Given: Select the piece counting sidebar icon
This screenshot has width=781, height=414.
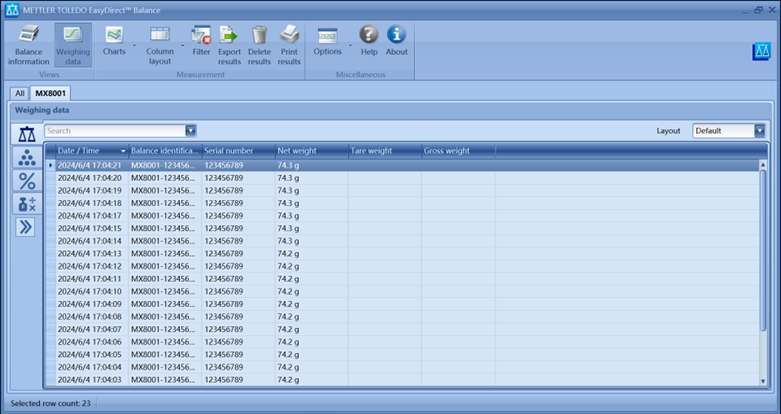Looking at the screenshot, I should tap(27, 157).
